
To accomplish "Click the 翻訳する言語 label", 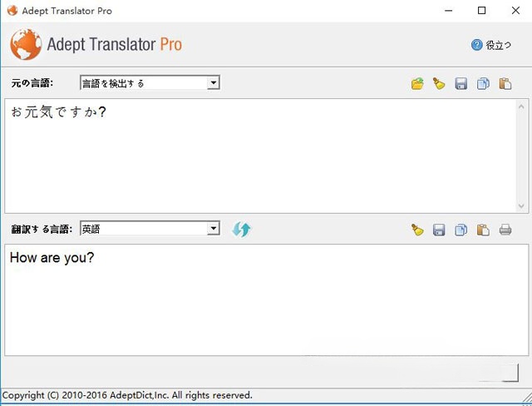I will point(42,229).
